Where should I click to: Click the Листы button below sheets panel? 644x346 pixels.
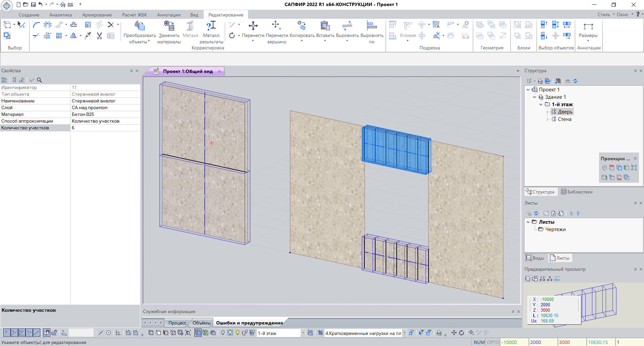click(559, 258)
